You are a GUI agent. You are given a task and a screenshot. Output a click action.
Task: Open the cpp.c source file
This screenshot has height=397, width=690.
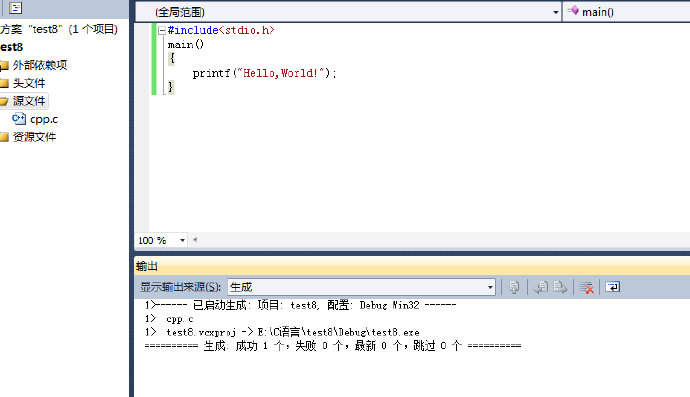[44, 119]
